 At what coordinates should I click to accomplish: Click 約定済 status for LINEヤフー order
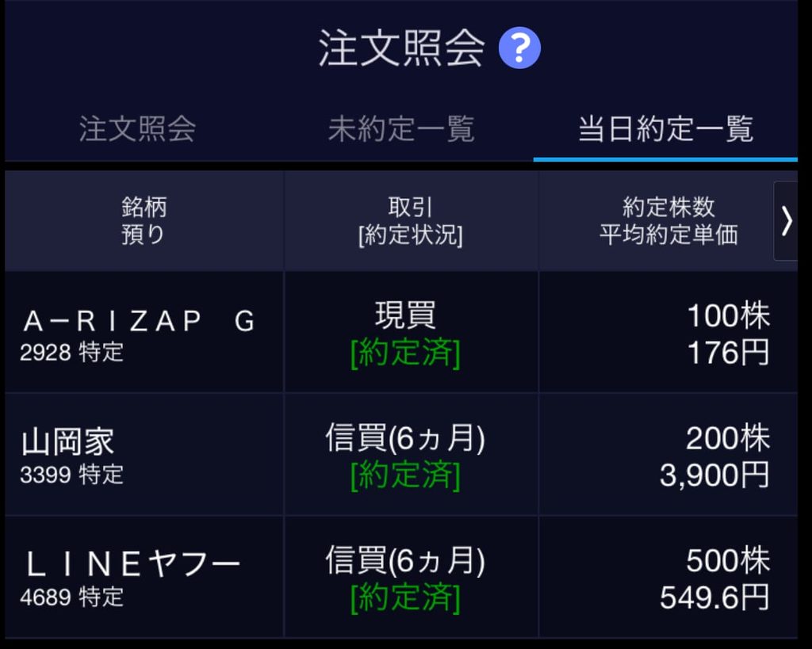coord(405,597)
